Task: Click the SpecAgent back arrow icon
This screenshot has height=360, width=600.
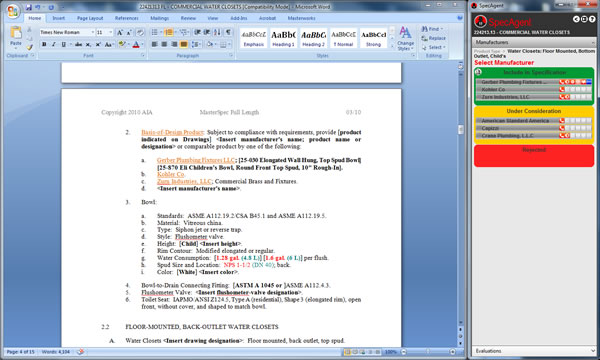Action: 576,19
